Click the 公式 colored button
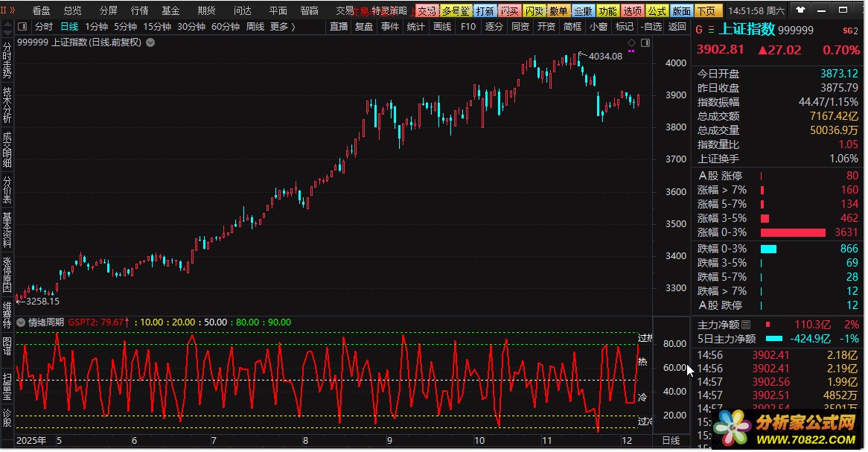This screenshot has height=452, width=868. pyautogui.click(x=657, y=11)
